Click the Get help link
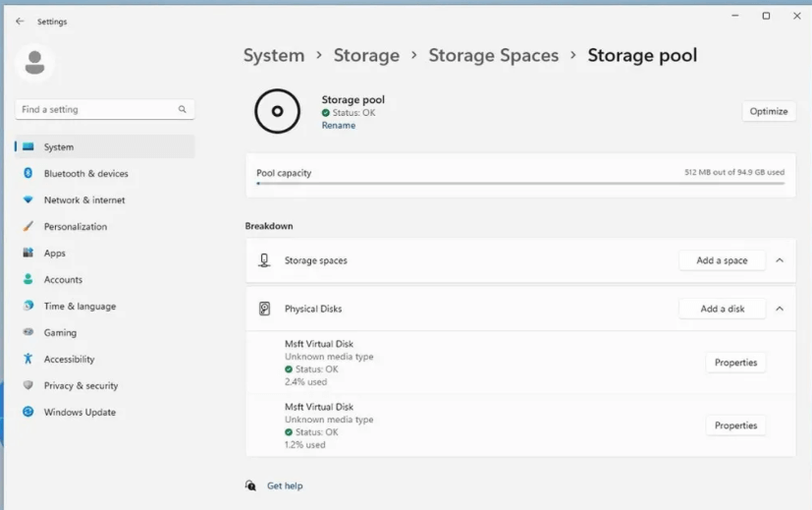Viewport: 812px width, 510px height. [285, 485]
